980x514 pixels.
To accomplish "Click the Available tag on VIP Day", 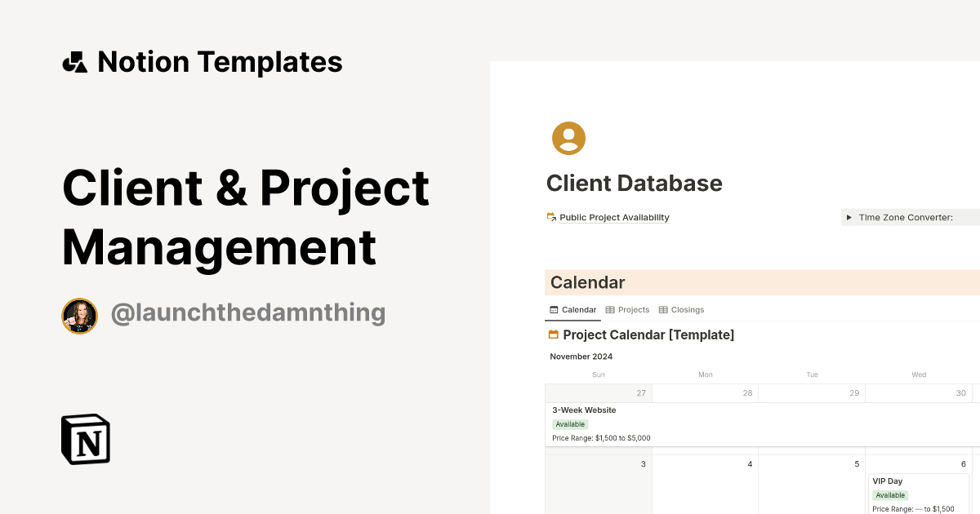I will [x=889, y=495].
